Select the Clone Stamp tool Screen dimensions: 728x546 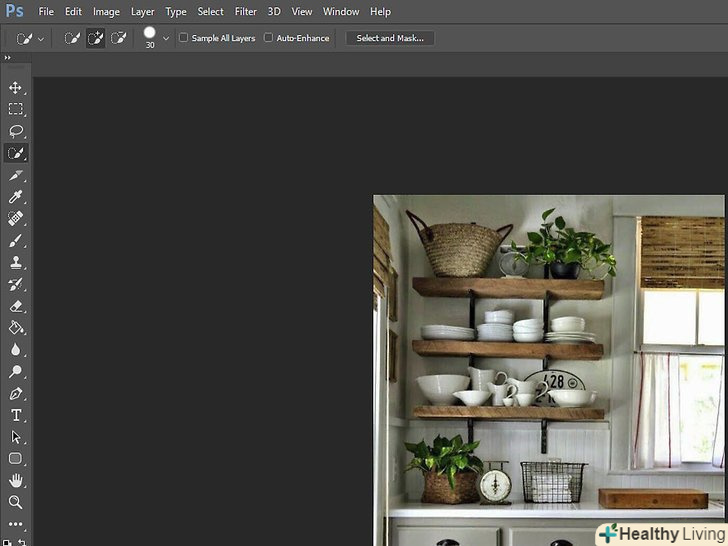16,262
